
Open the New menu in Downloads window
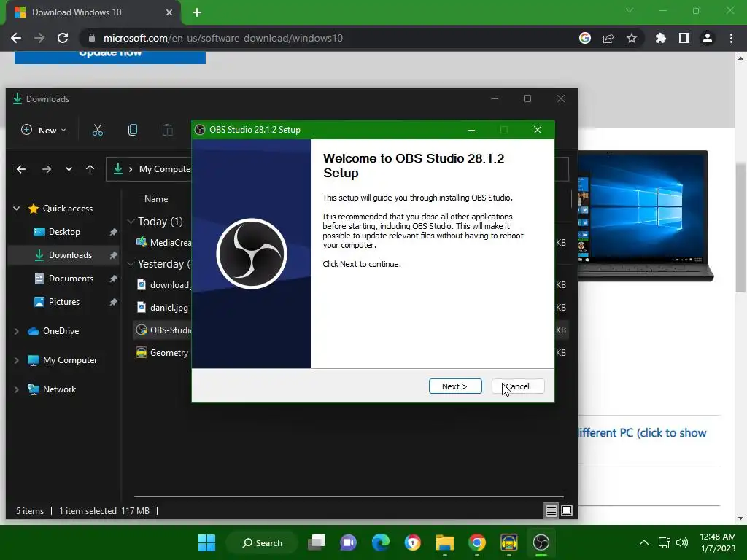(x=43, y=130)
